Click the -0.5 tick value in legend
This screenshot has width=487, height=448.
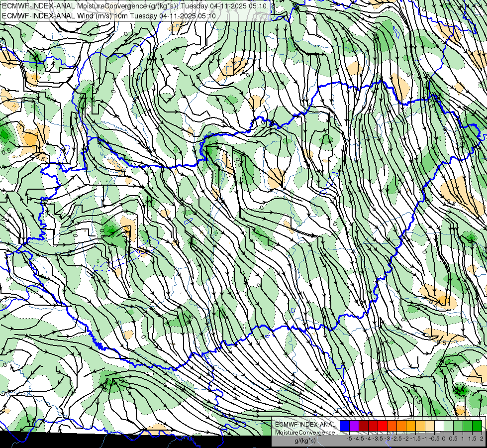pos(434,439)
